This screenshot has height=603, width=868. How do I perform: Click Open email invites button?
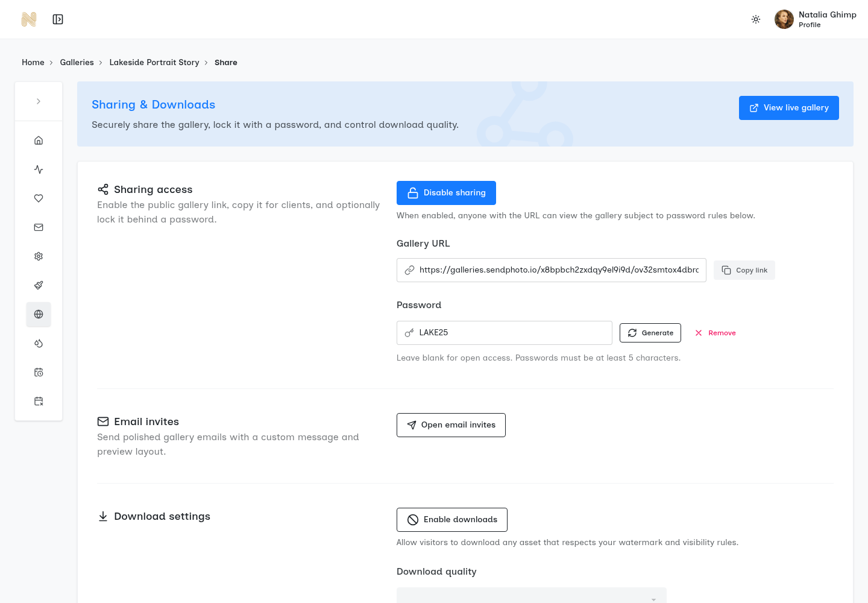point(451,425)
